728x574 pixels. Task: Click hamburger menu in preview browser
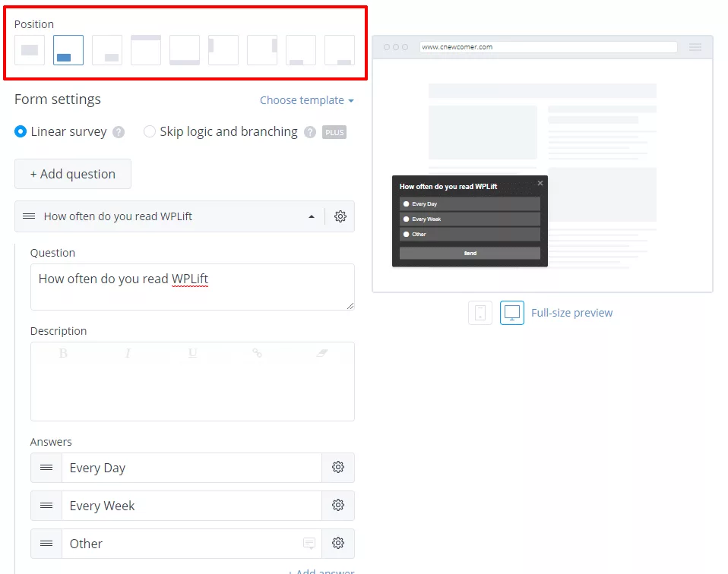coord(695,47)
